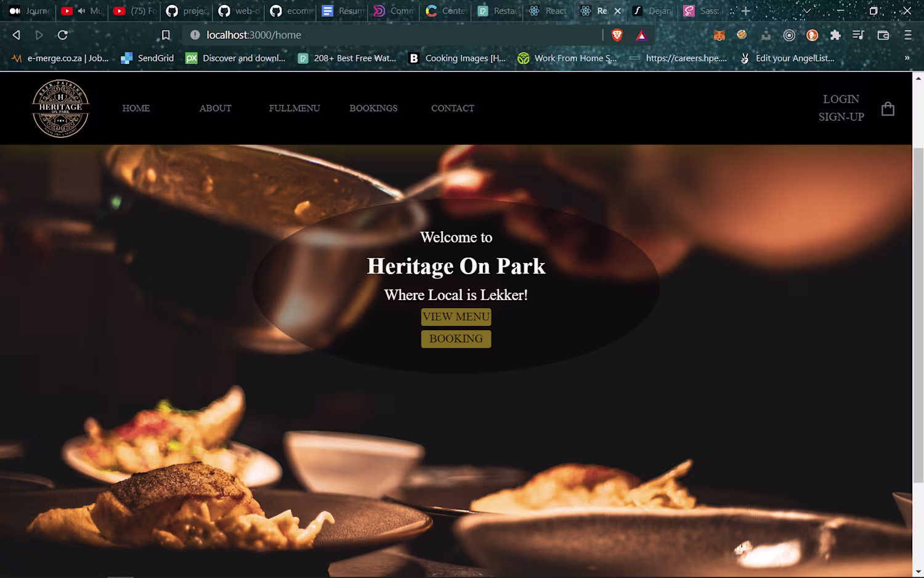Click the SIGN-UP link

(841, 117)
